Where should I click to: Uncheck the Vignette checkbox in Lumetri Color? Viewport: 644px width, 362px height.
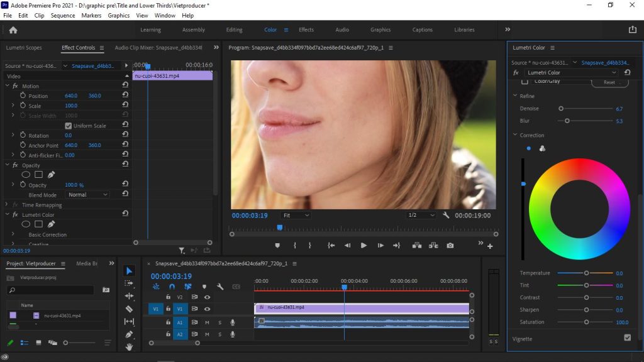(627, 337)
